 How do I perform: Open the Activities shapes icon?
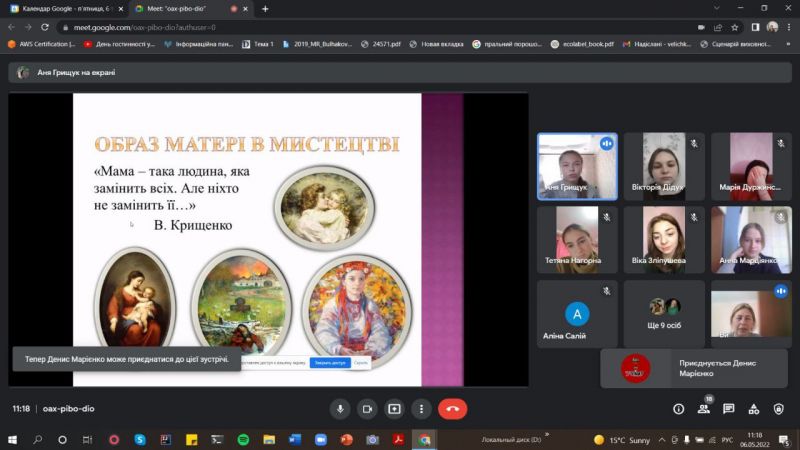tap(754, 409)
